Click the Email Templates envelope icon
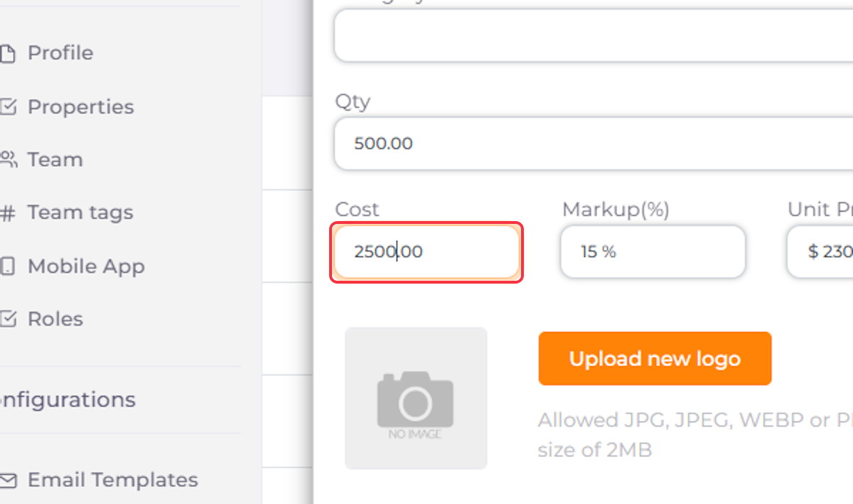 point(8,480)
